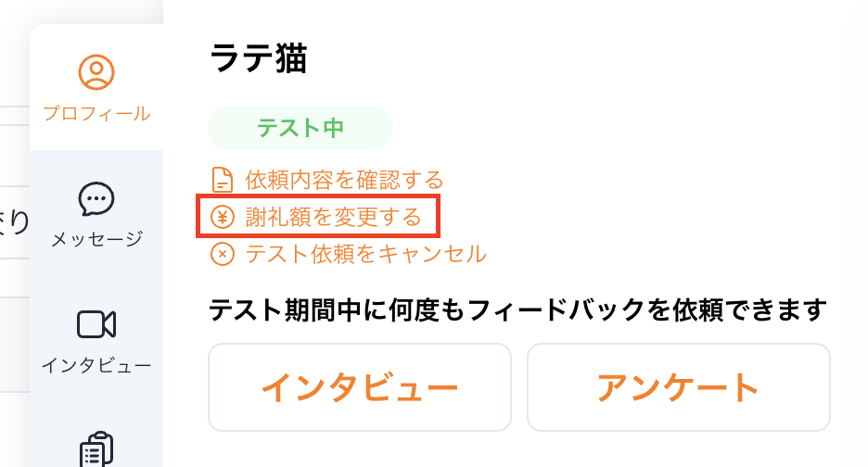Switch to the プロフィール tab label

pyautogui.click(x=96, y=115)
